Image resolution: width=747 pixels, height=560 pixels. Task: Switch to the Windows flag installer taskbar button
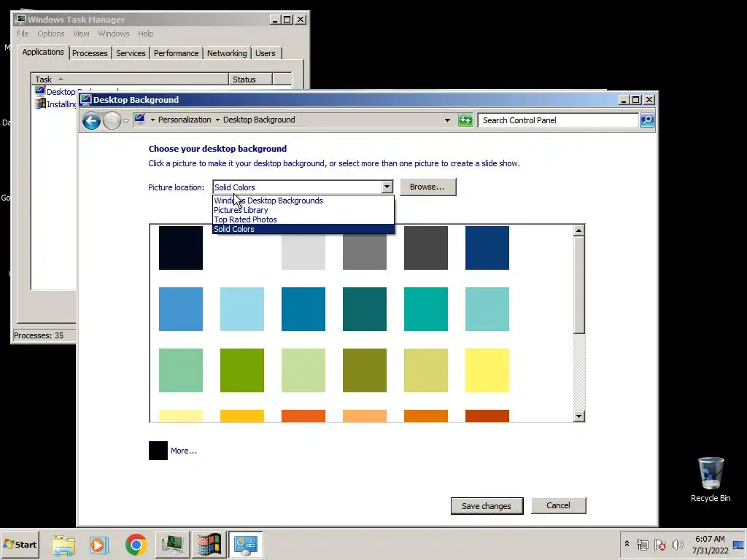pos(209,545)
